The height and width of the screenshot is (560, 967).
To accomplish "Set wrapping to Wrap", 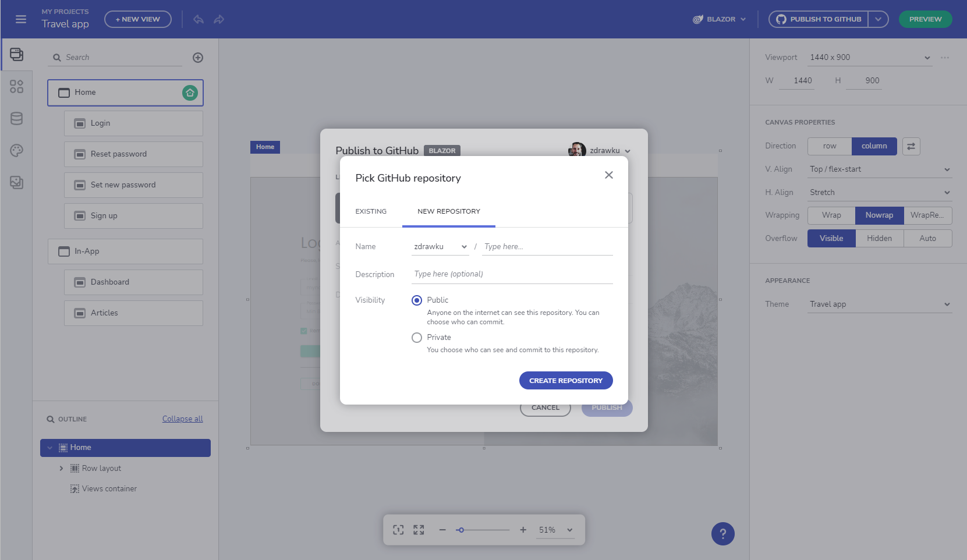I will click(831, 215).
